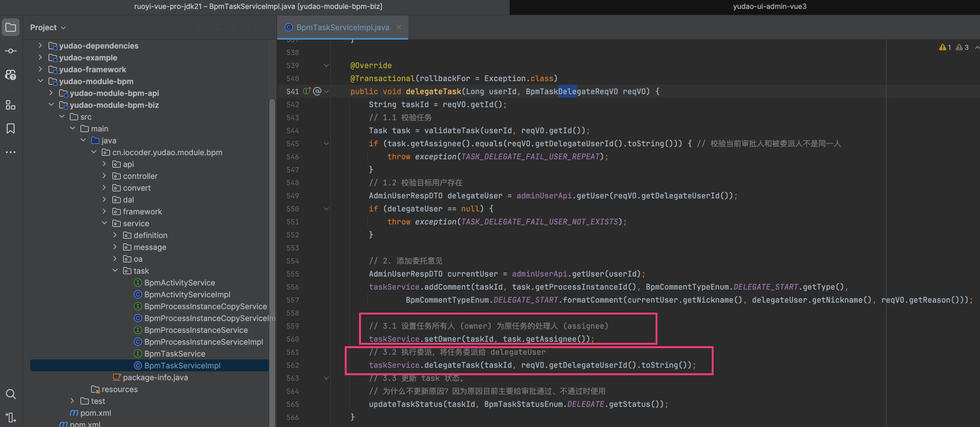The width and height of the screenshot is (980, 427).
Task: Open the Commit tool window
Action: click(x=11, y=51)
